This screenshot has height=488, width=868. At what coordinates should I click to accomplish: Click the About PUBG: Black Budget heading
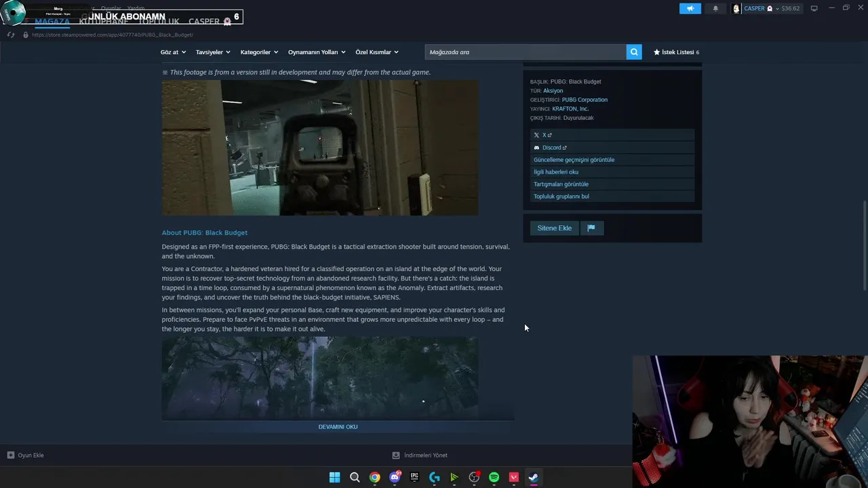click(x=204, y=232)
